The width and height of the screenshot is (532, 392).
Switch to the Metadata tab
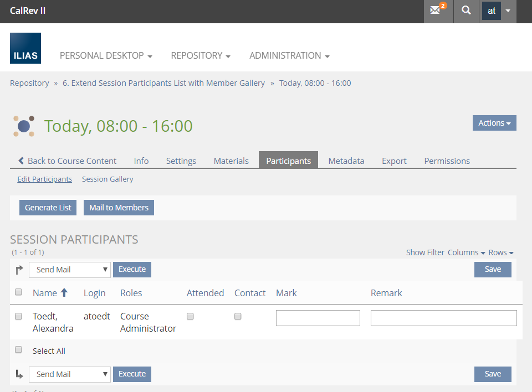[346, 161]
